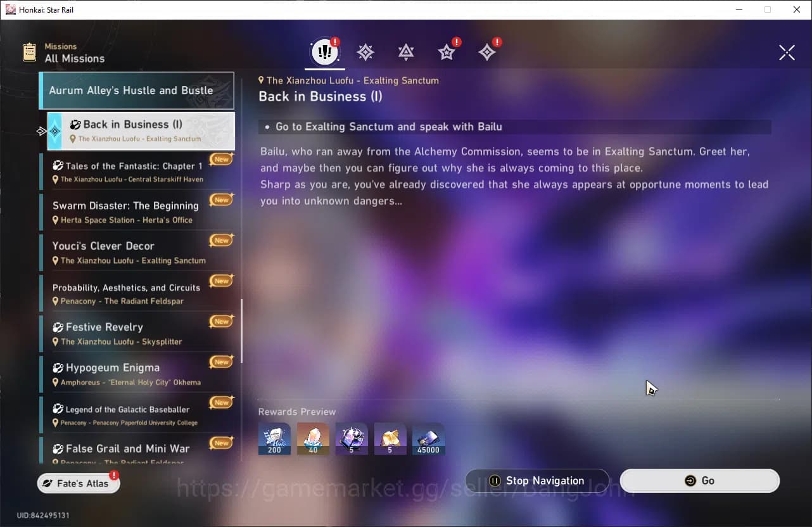Click the Missions clipboard icon

click(x=30, y=53)
